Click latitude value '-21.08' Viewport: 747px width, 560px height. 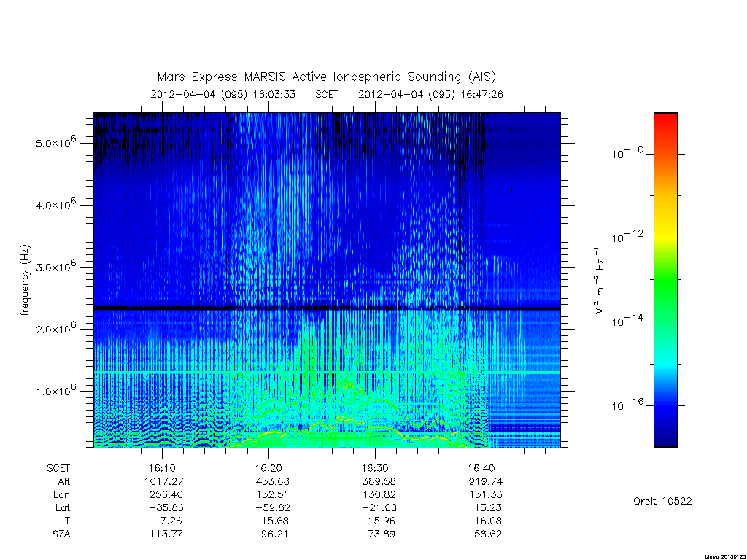[x=379, y=508]
